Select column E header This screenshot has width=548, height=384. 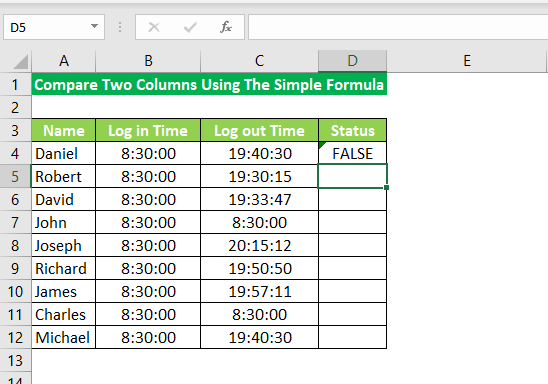[x=467, y=61]
